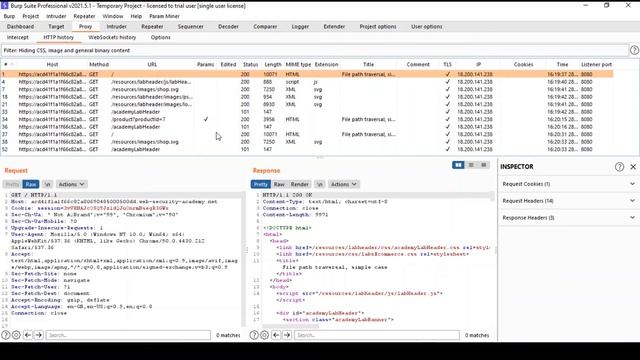640x360 pixels.
Task: Go to next search match in Response panel
Action: click(x=287, y=335)
